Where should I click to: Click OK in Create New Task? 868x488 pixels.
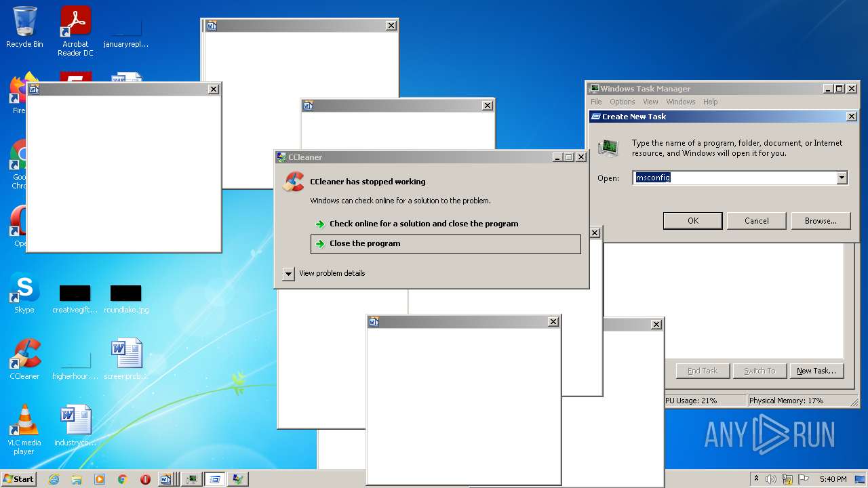692,220
